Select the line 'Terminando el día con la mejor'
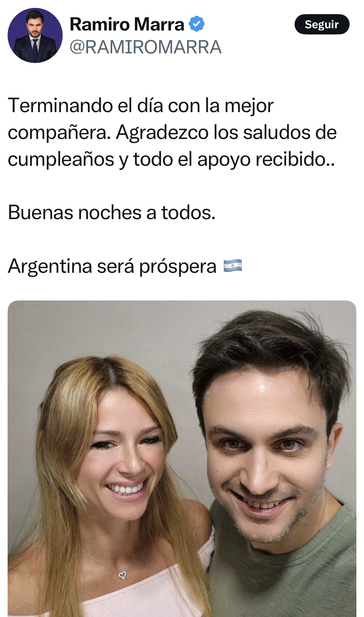Viewport: 364px width, 617px height. point(141,106)
